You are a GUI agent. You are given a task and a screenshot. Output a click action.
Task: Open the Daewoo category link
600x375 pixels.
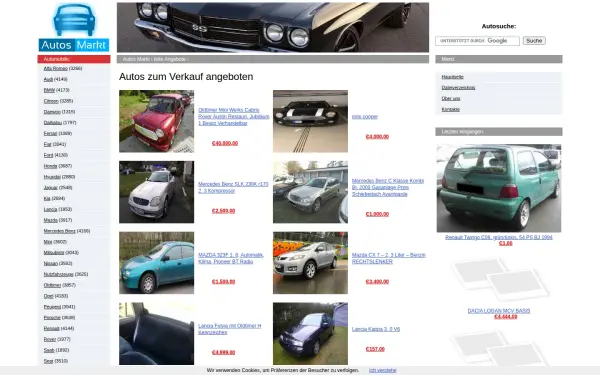pyautogui.click(x=52, y=112)
